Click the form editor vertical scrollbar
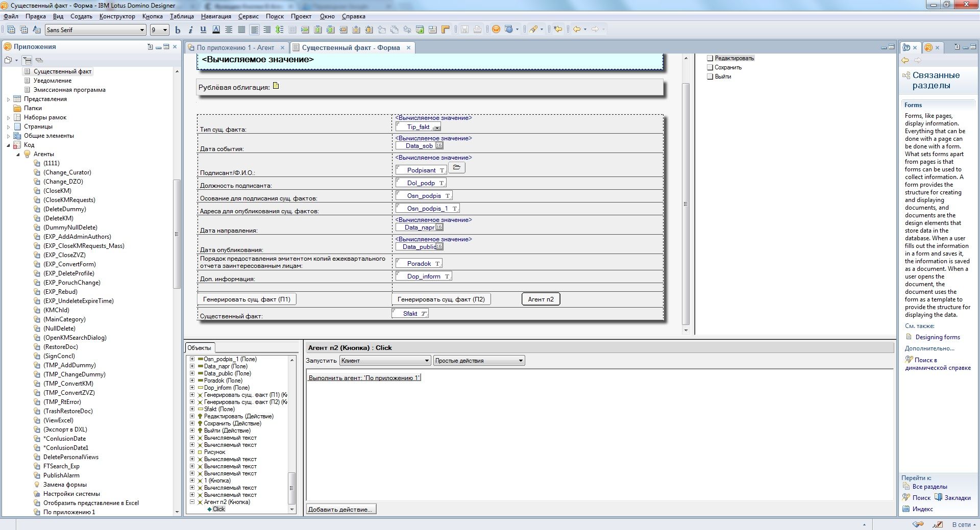 (x=685, y=204)
